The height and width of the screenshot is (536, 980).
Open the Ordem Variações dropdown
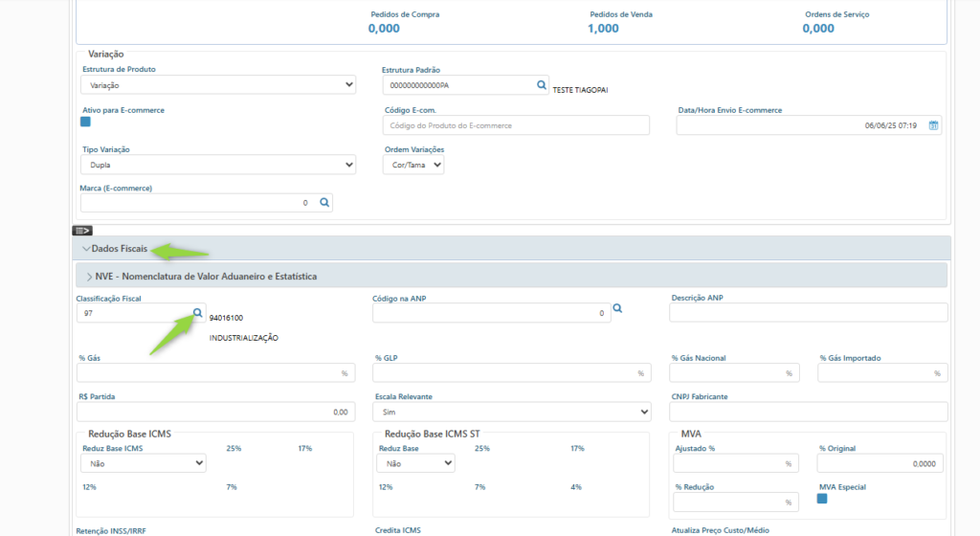pos(412,165)
